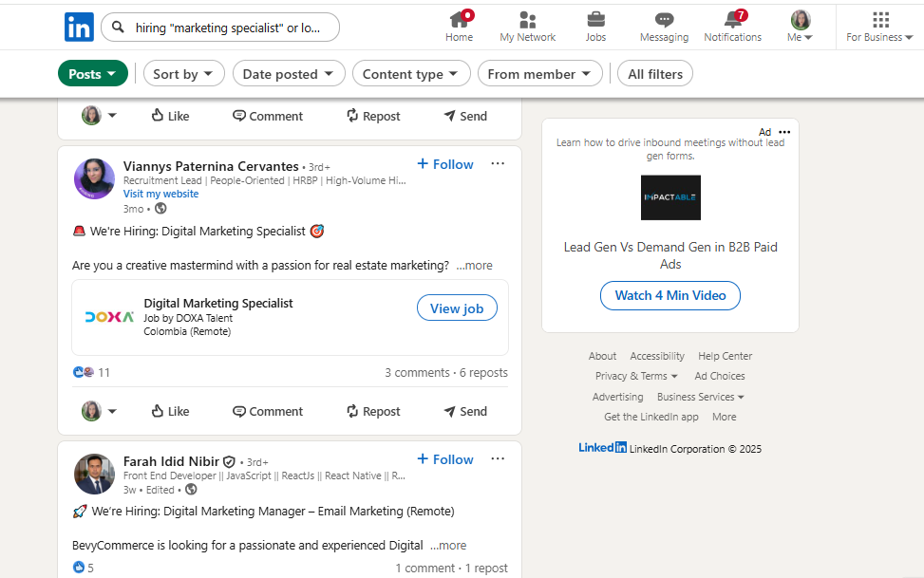Image resolution: width=924 pixels, height=578 pixels.
Task: Open the Home feed icon
Action: tap(459, 26)
